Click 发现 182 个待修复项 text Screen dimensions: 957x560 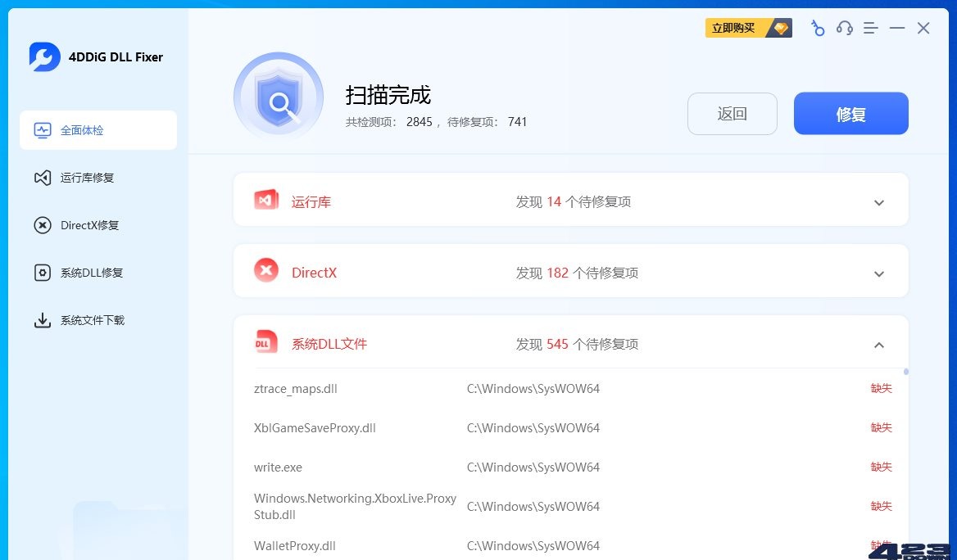(577, 273)
